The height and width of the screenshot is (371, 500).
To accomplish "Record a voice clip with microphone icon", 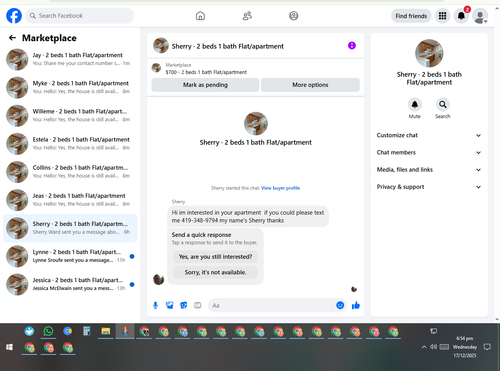I will point(155,305).
